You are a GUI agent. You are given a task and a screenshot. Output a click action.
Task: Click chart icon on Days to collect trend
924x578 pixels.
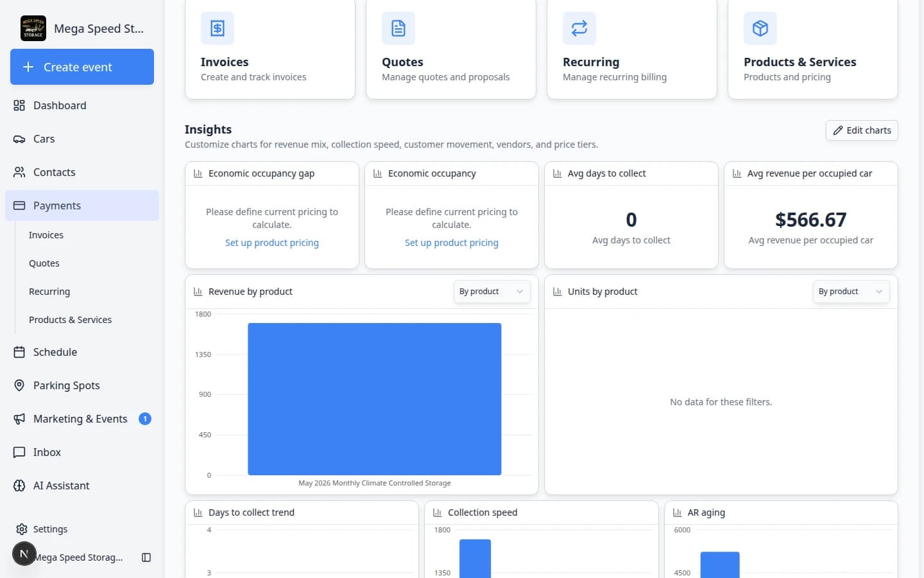[x=198, y=512]
